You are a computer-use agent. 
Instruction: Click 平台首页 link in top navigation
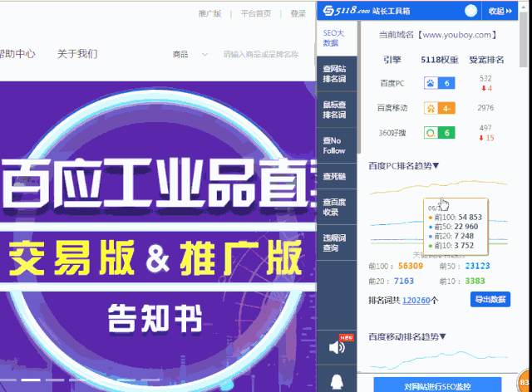[256, 13]
